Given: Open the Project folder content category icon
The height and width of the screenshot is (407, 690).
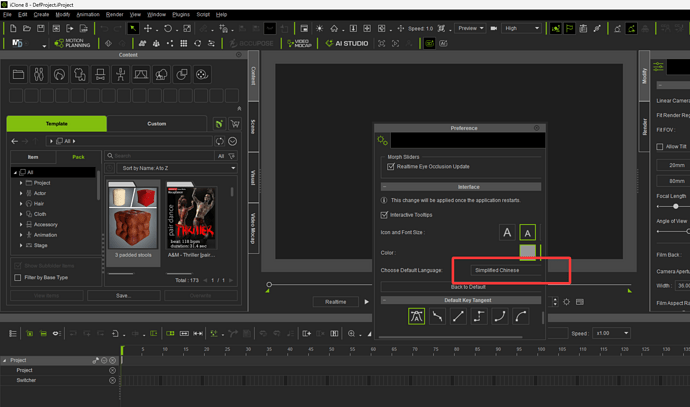Looking at the screenshot, I should [18, 74].
